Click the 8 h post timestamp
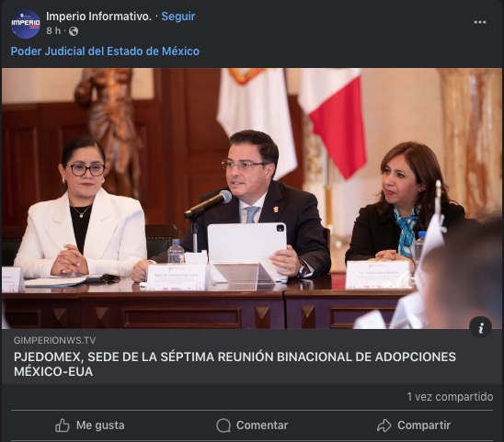This screenshot has height=442, width=504. pos(53,31)
